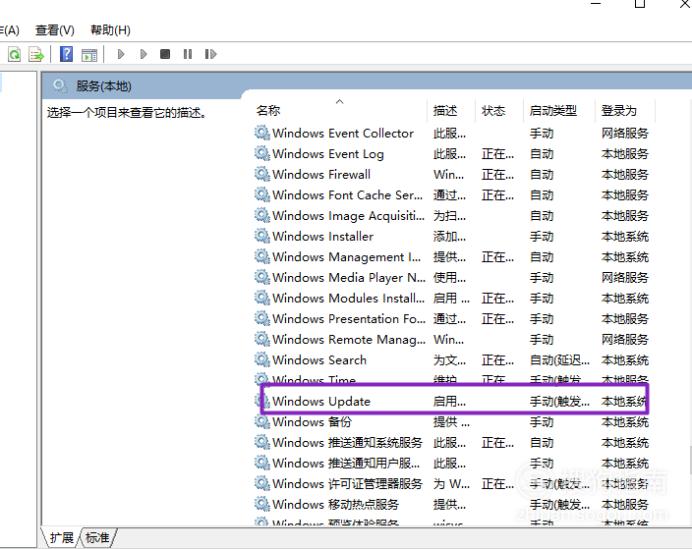Click the Refresh toolbar icon
This screenshot has width=692, height=549.
point(14,55)
